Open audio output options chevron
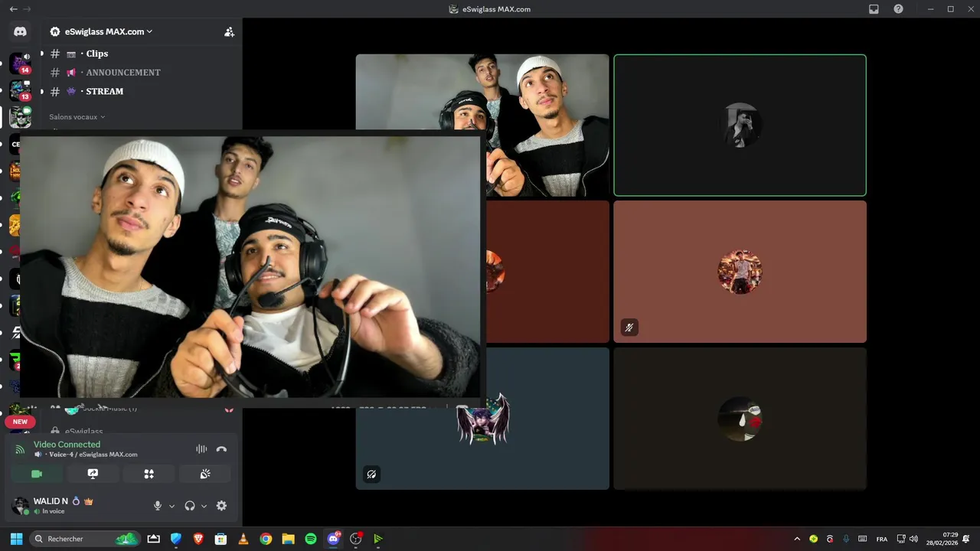The image size is (980, 551). [x=204, y=506]
